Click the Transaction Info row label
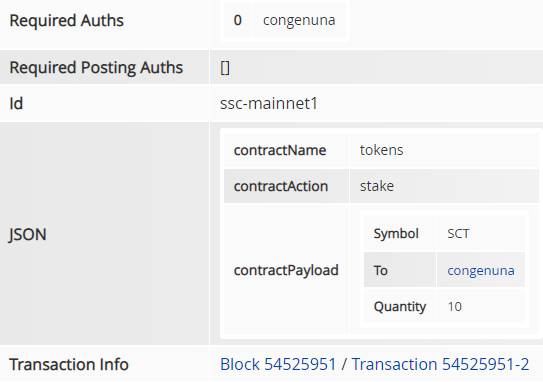 tap(69, 364)
